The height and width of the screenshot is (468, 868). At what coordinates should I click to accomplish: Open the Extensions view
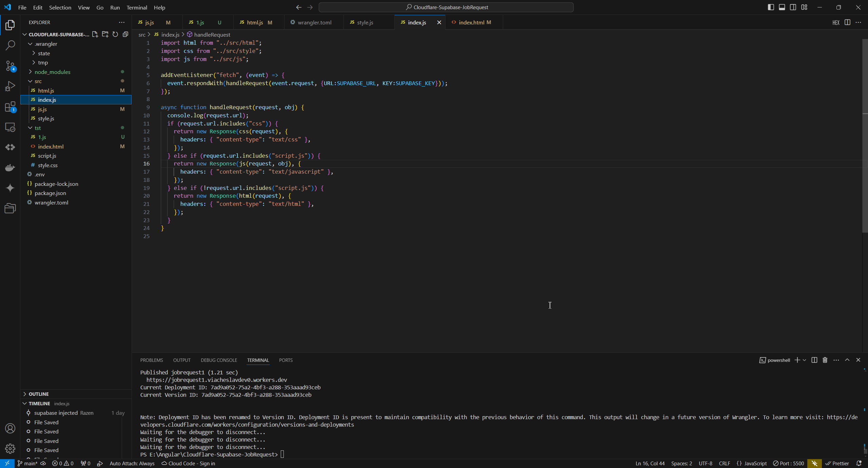point(10,107)
